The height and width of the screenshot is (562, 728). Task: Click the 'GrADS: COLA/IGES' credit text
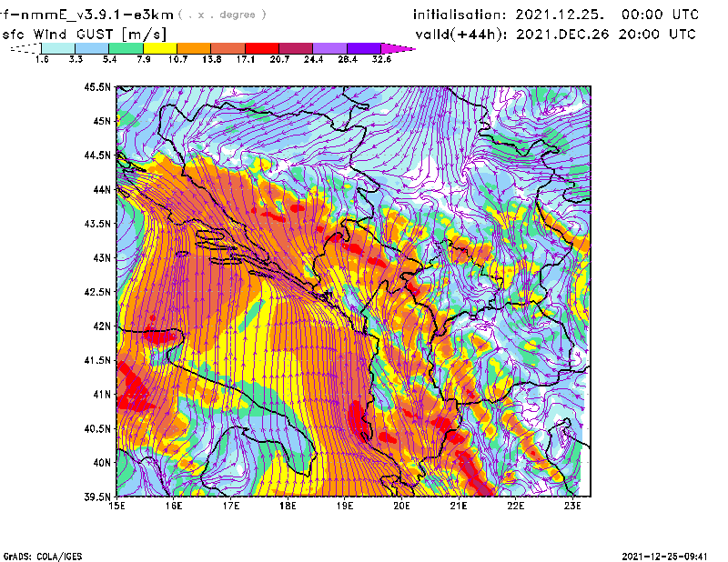pyautogui.click(x=43, y=557)
